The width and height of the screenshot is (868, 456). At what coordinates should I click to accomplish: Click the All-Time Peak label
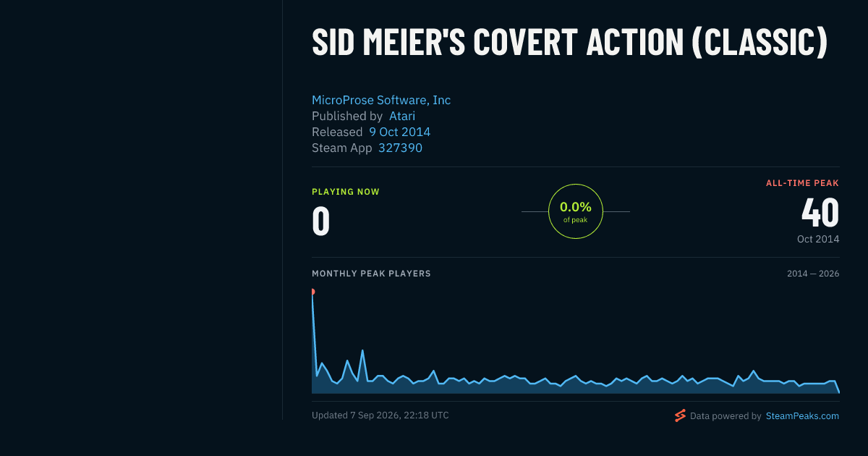tap(802, 183)
